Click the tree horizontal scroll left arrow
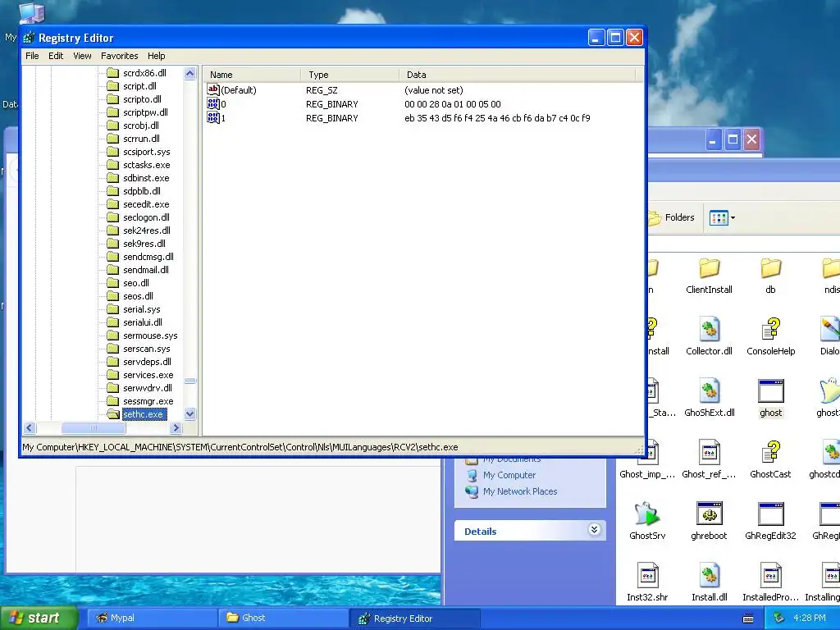This screenshot has height=630, width=840. point(30,427)
